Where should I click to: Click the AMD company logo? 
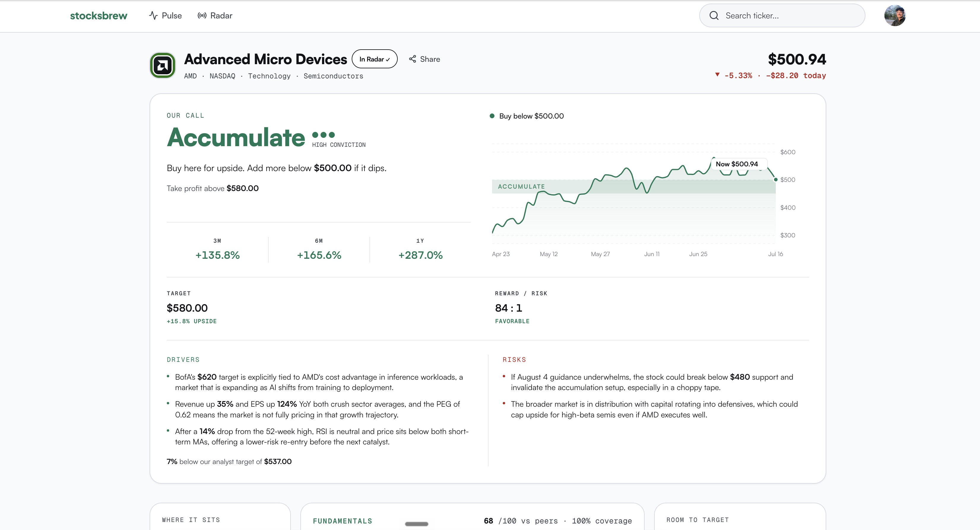coord(162,65)
